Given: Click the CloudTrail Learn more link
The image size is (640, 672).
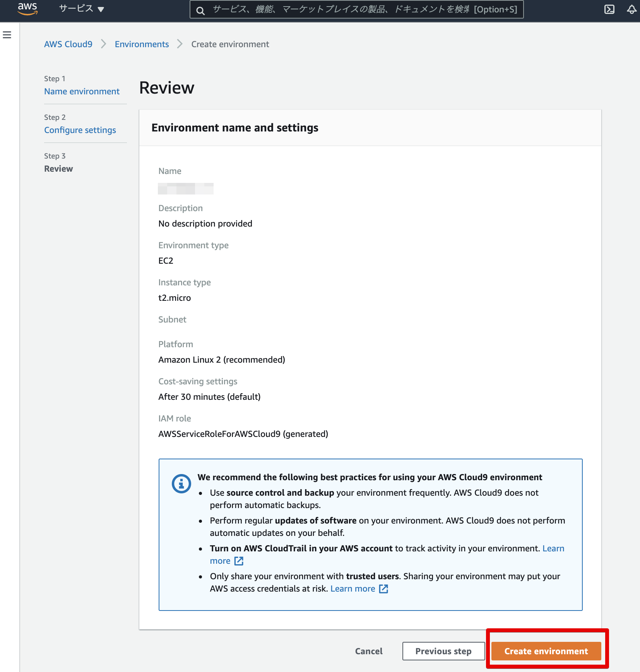Looking at the screenshot, I should coord(553,548).
